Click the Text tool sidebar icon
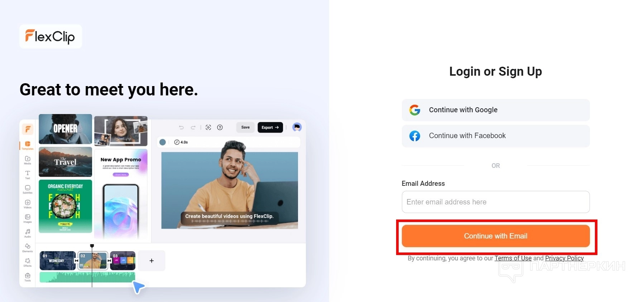This screenshot has height=302, width=644. tap(28, 174)
